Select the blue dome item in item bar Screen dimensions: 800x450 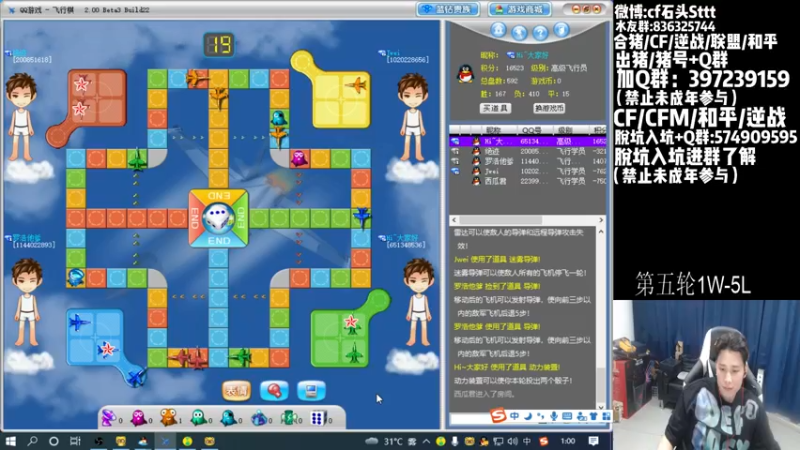coord(259,418)
